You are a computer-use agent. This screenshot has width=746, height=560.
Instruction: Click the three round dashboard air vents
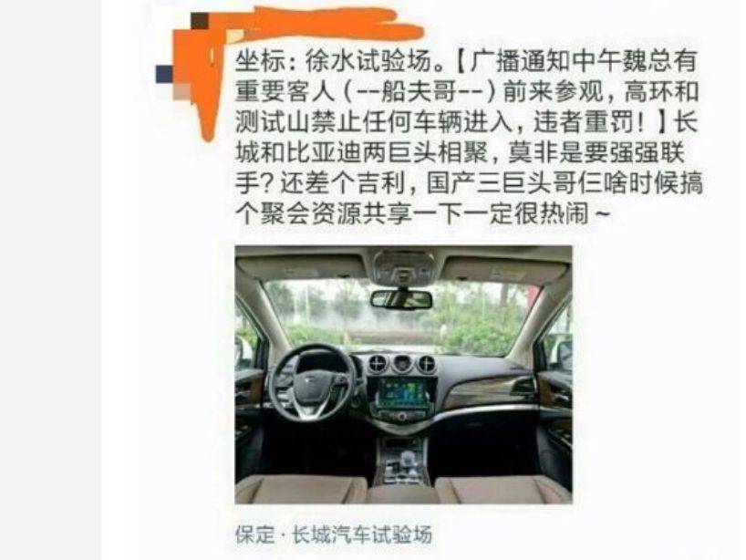(x=402, y=364)
